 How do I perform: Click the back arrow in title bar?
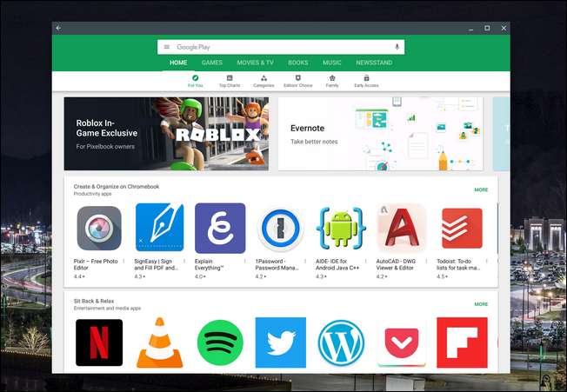click(58, 28)
